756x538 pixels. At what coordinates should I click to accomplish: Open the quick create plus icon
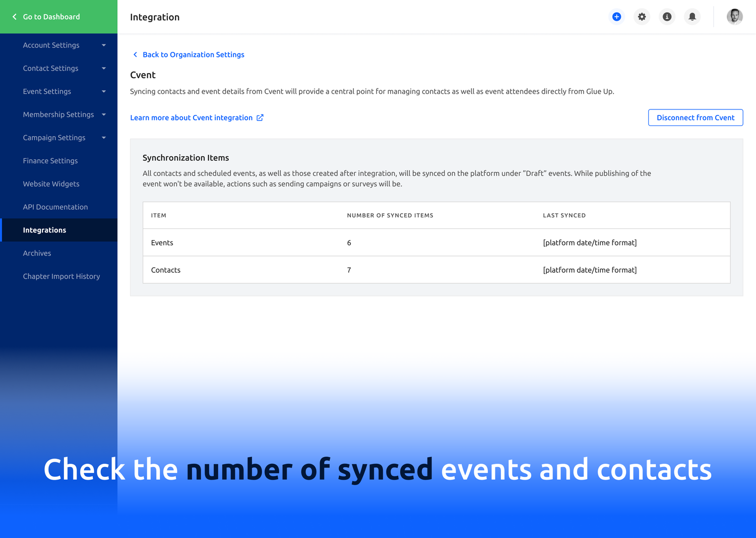click(616, 17)
